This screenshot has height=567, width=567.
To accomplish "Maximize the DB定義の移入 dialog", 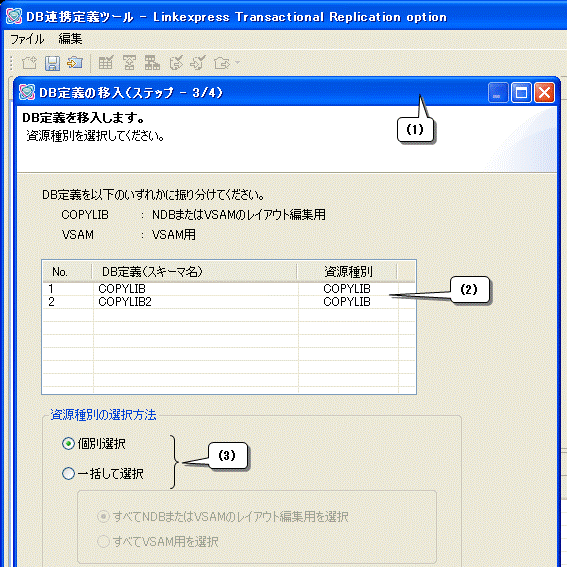I will (x=521, y=93).
